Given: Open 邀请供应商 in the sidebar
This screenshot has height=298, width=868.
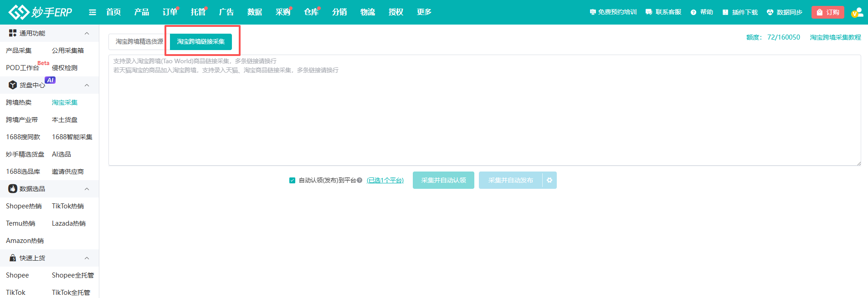Looking at the screenshot, I should (x=68, y=172).
